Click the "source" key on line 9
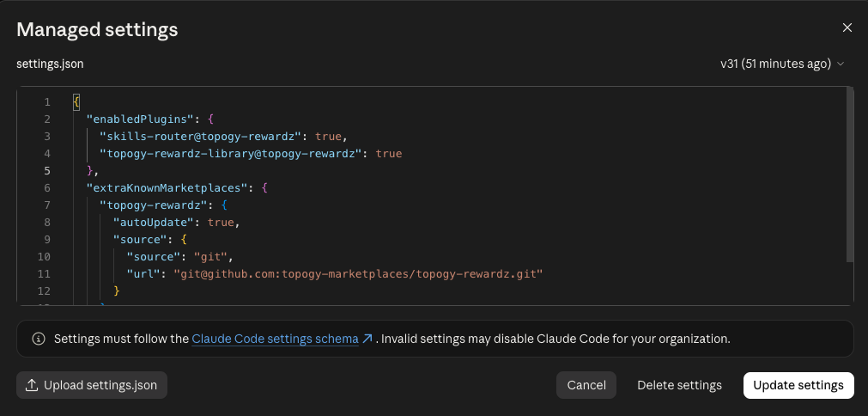This screenshot has width=868, height=416. pos(140,239)
